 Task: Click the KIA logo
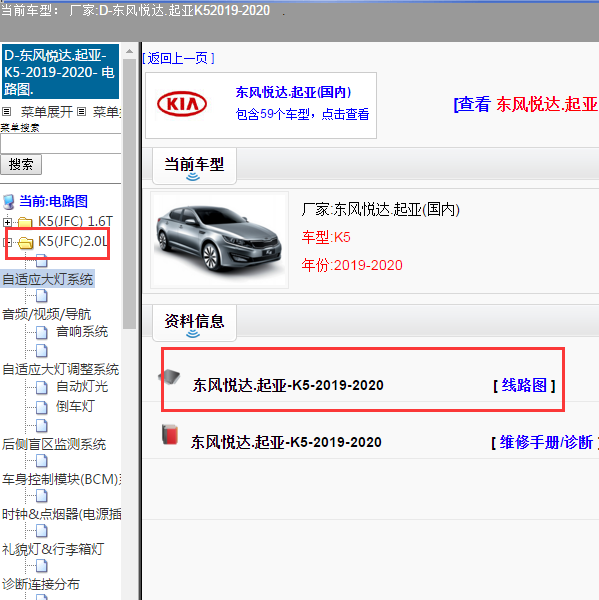click(182, 104)
